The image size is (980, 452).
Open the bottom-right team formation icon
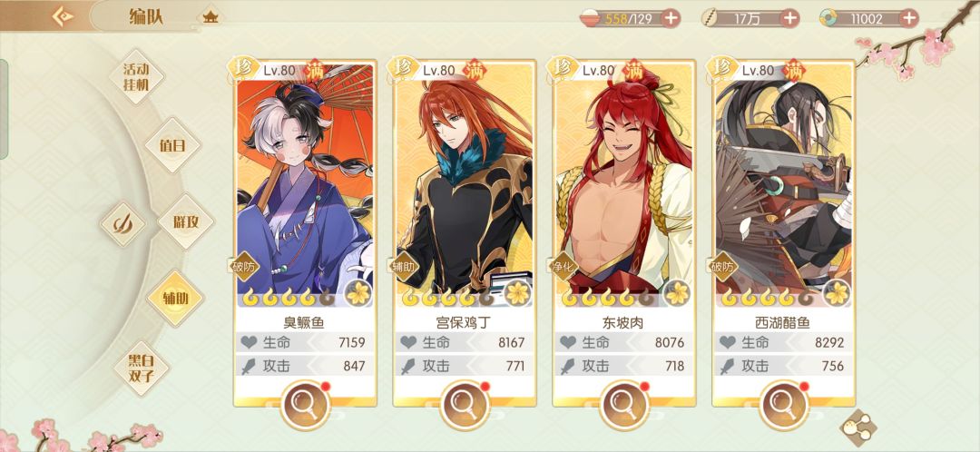tap(857, 427)
